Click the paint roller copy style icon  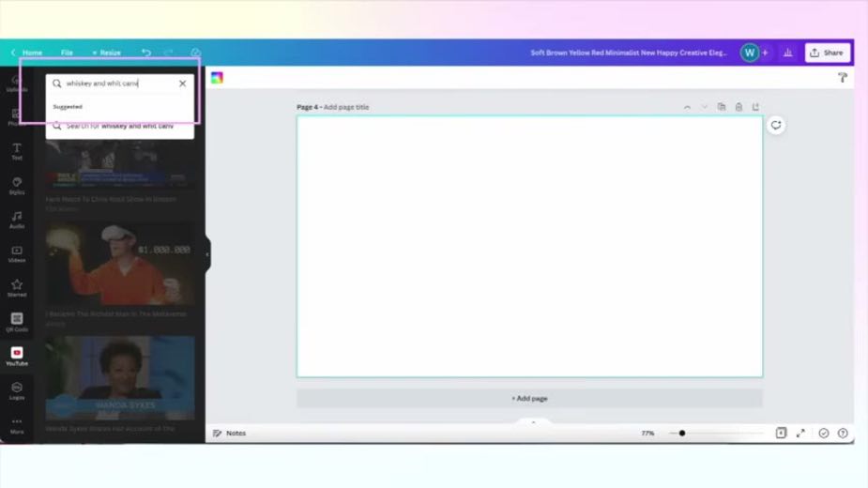click(842, 78)
